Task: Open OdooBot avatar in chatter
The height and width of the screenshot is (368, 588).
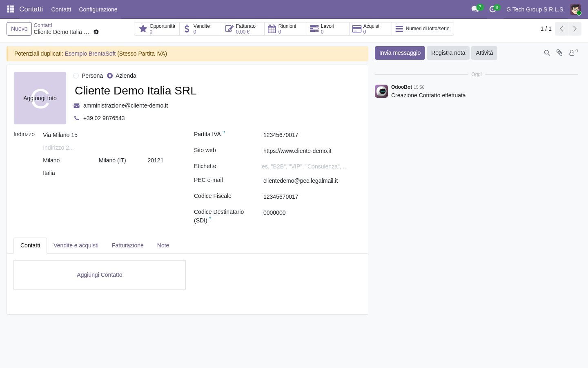Action: 381,91
